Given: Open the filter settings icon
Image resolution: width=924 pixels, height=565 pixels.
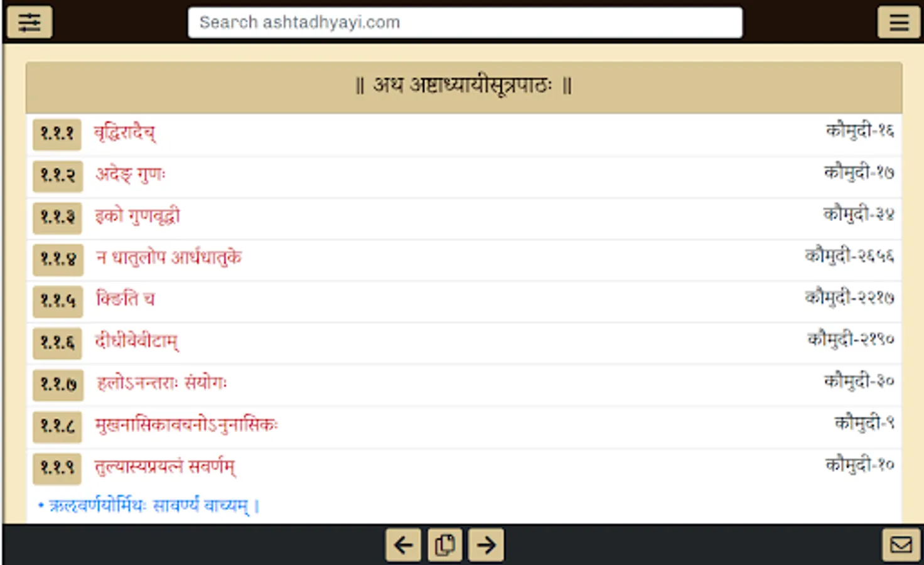Looking at the screenshot, I should (30, 23).
